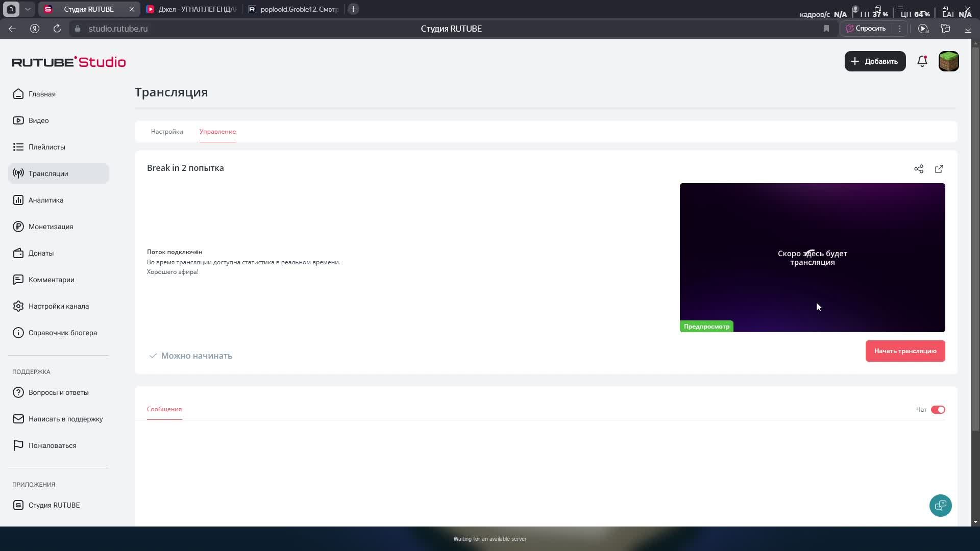Open browser downloads icon
The image size is (980, 551).
(968, 29)
